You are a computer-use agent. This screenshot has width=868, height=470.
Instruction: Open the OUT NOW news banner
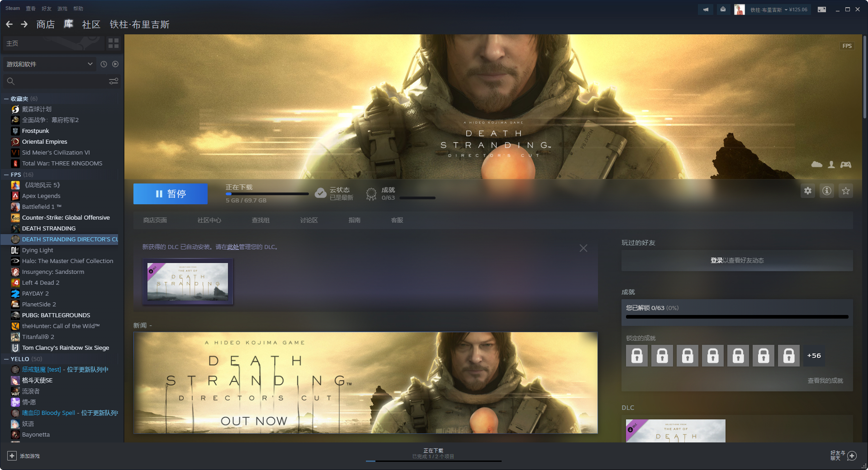(365, 383)
